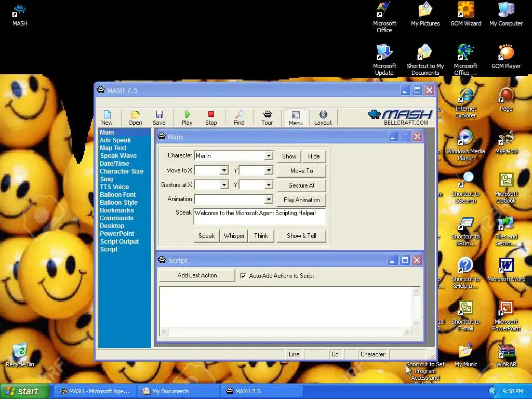
Task: Click the Hide character button
Action: [314, 156]
